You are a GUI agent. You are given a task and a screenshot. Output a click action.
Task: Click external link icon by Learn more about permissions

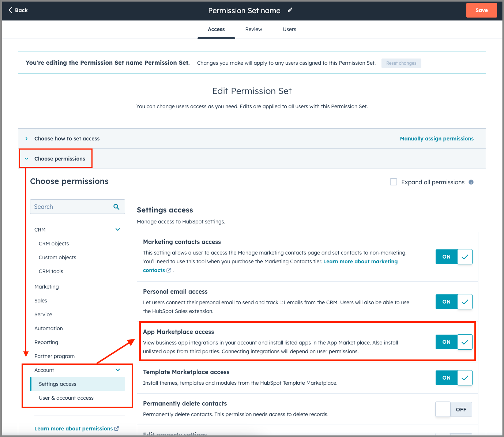pyautogui.click(x=117, y=429)
